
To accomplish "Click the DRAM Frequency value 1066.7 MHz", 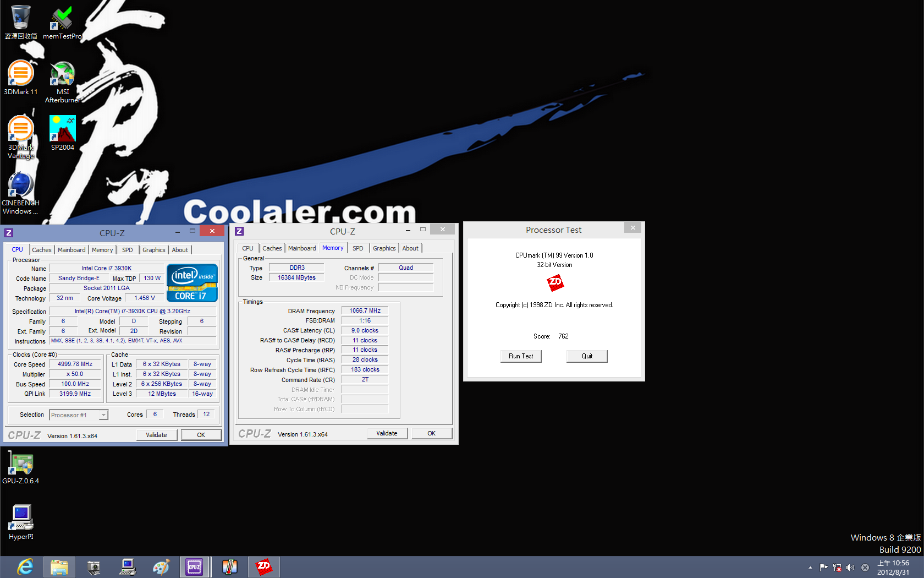I will click(365, 311).
